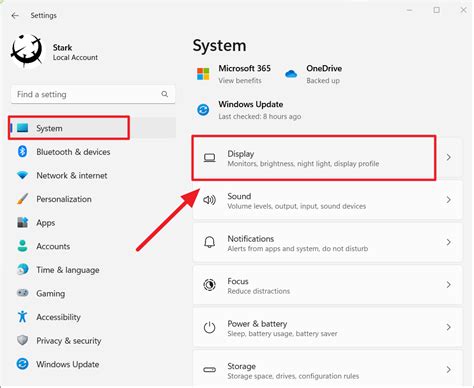This screenshot has width=474, height=388.
Task: Click the Stark profile avatar picture
Action: (27, 51)
